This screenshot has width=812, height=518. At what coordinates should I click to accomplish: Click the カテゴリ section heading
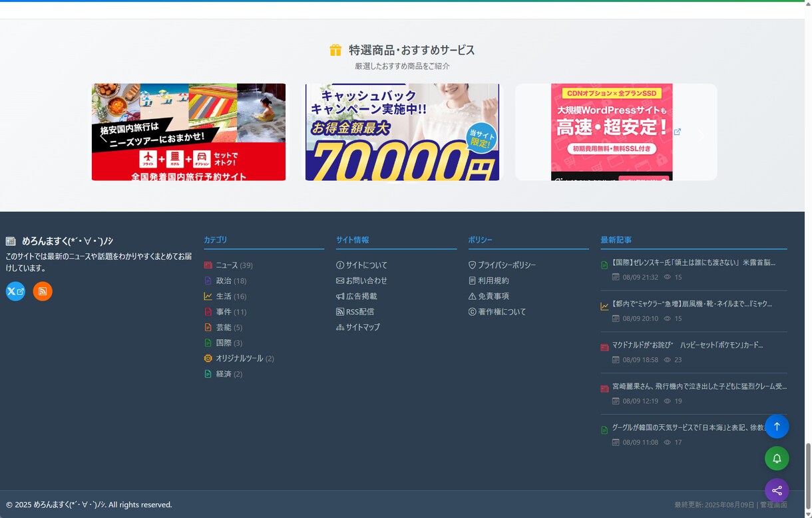point(215,240)
